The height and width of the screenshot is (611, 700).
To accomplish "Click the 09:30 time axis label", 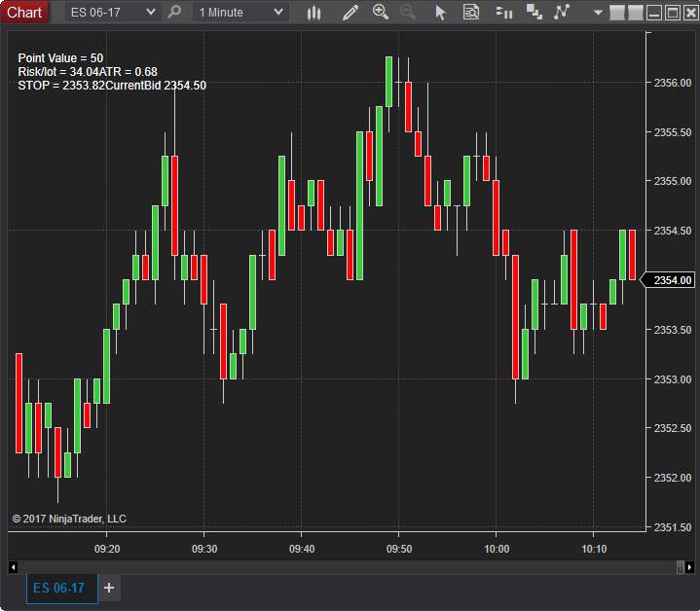I will 204,549.
